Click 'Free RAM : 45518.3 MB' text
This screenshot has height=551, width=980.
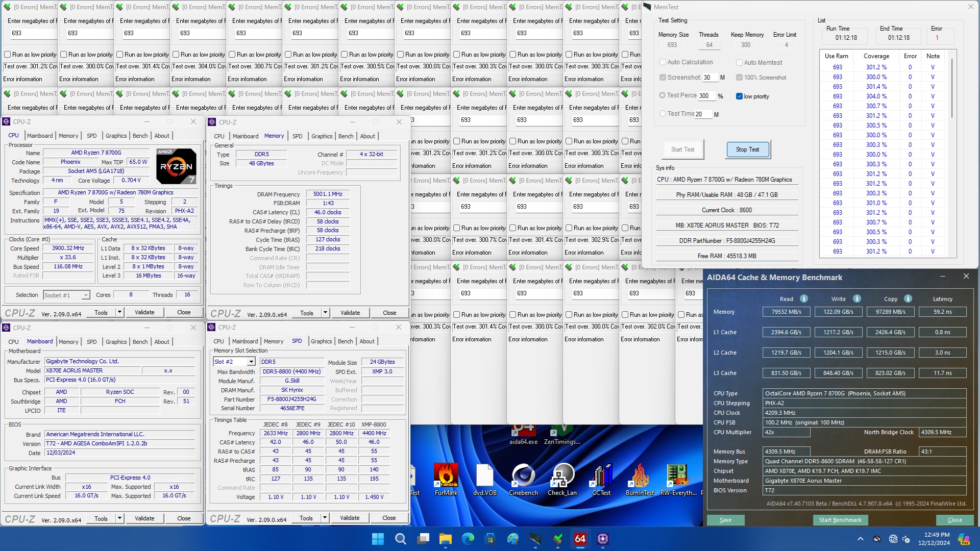tap(727, 256)
